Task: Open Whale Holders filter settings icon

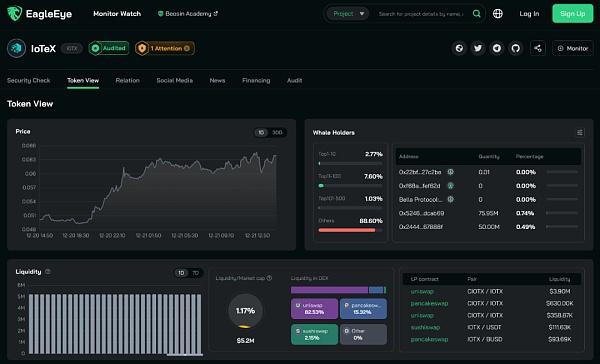Action: click(580, 132)
